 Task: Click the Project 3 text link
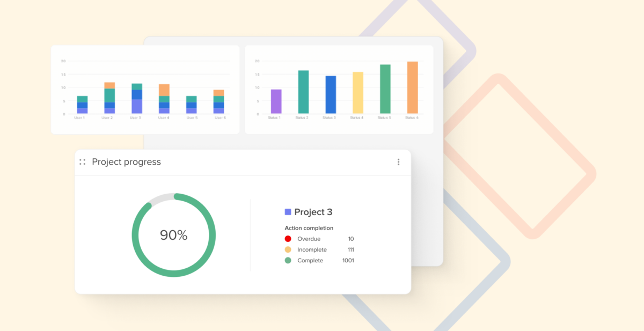(314, 212)
